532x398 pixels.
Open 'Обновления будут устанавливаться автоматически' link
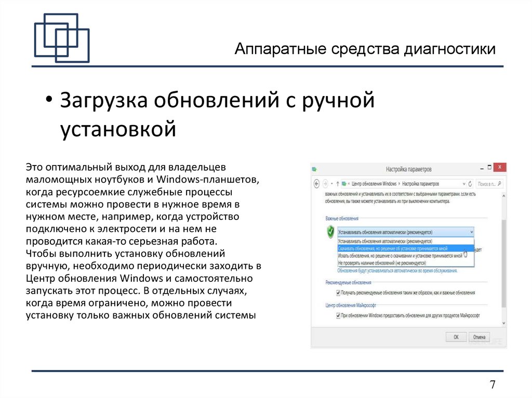(x=397, y=270)
